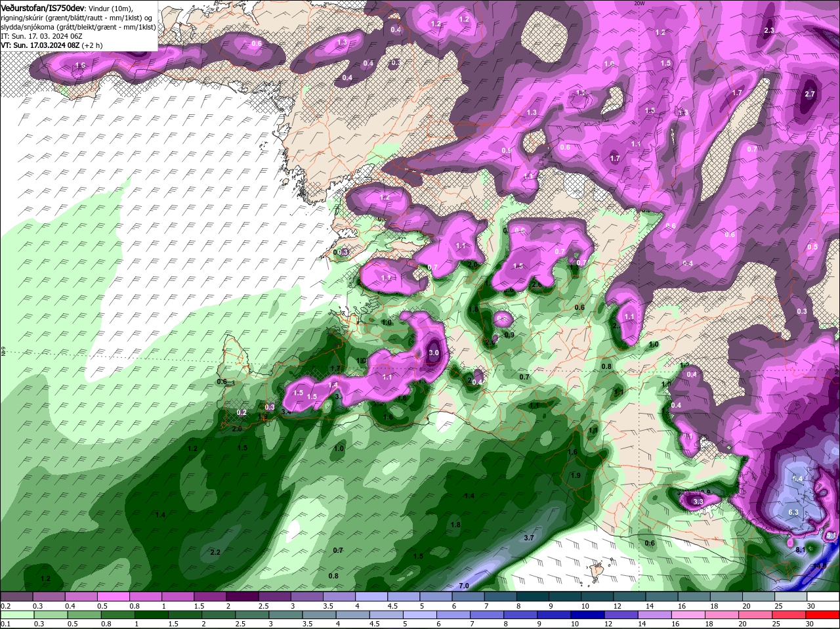Click the 'slydda/snjókoma' legend description line
Viewport: 840px width, 629px height.
pyautogui.click(x=78, y=27)
